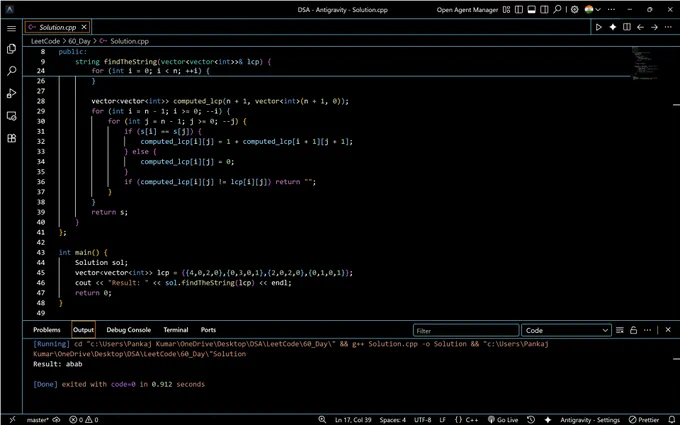Open errors and warnings count

pyautogui.click(x=84, y=420)
